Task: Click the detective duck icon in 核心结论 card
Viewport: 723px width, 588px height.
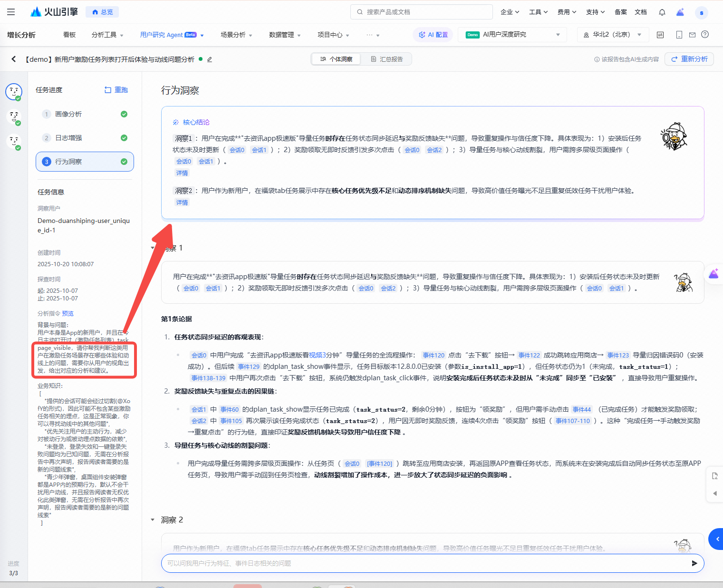Action: point(674,136)
